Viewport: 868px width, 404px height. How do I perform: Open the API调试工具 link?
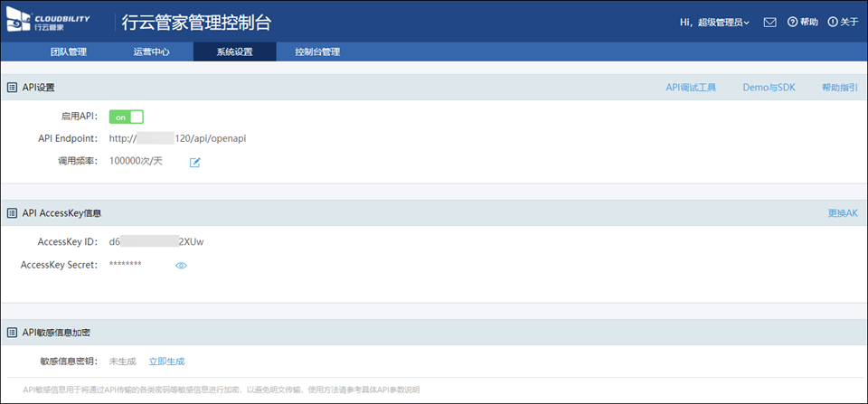(x=691, y=88)
